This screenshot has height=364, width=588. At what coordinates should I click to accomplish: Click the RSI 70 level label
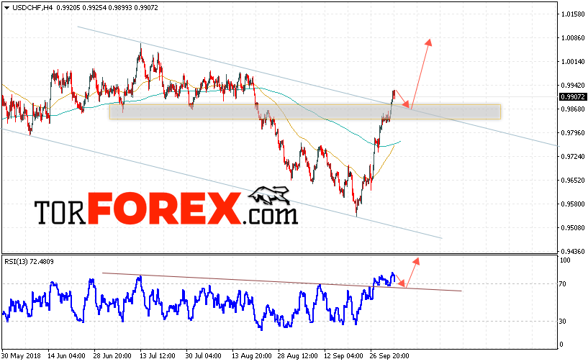(x=562, y=283)
